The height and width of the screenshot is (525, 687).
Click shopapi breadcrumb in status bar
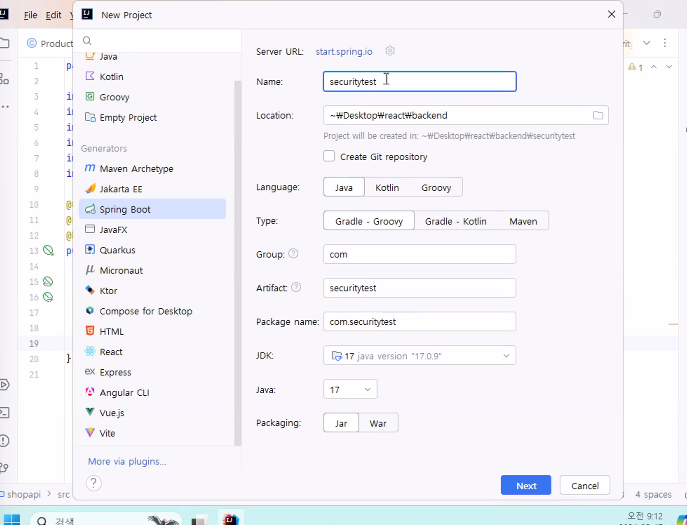click(x=24, y=494)
